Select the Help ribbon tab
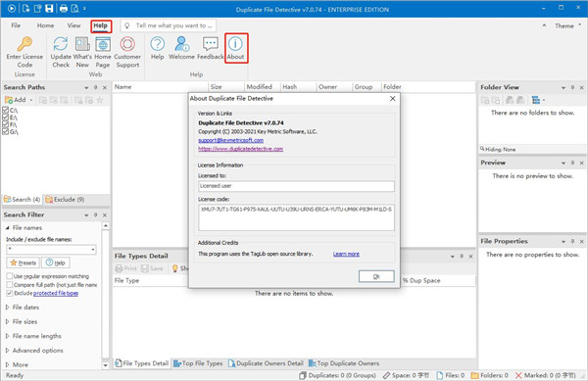 click(x=101, y=25)
